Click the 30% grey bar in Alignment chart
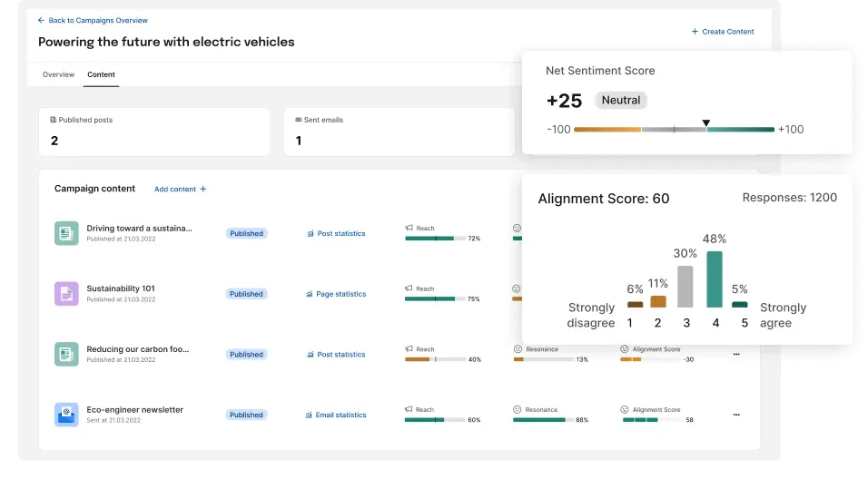 click(686, 287)
